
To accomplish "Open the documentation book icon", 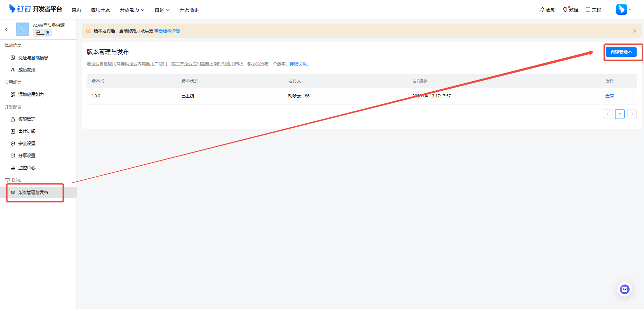I will pos(588,10).
